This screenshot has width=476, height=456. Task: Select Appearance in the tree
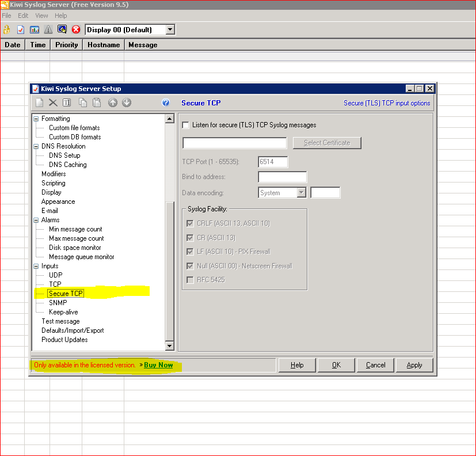[x=58, y=202]
